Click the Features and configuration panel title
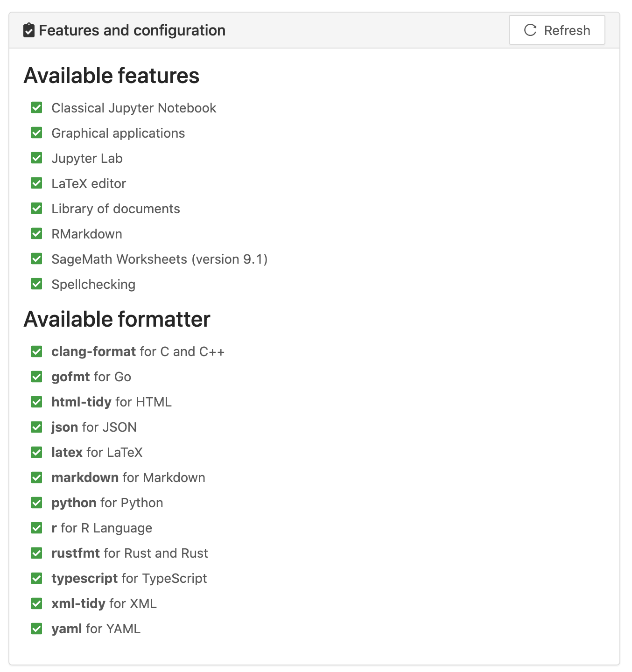632x672 pixels. tap(132, 30)
